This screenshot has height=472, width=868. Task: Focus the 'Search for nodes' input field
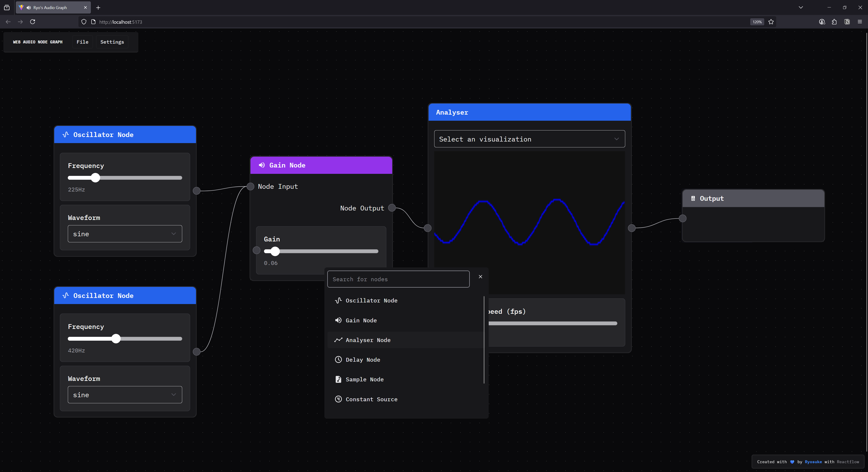coord(398,279)
